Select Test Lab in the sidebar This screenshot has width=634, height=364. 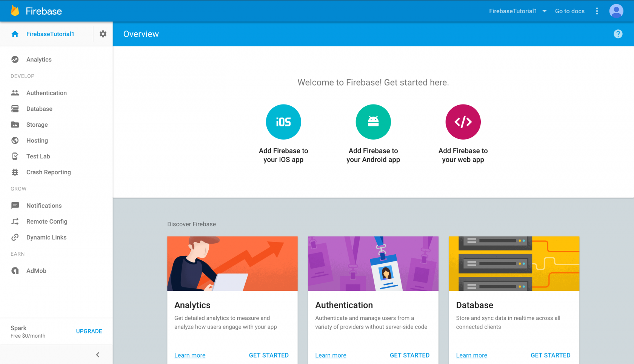(38, 156)
